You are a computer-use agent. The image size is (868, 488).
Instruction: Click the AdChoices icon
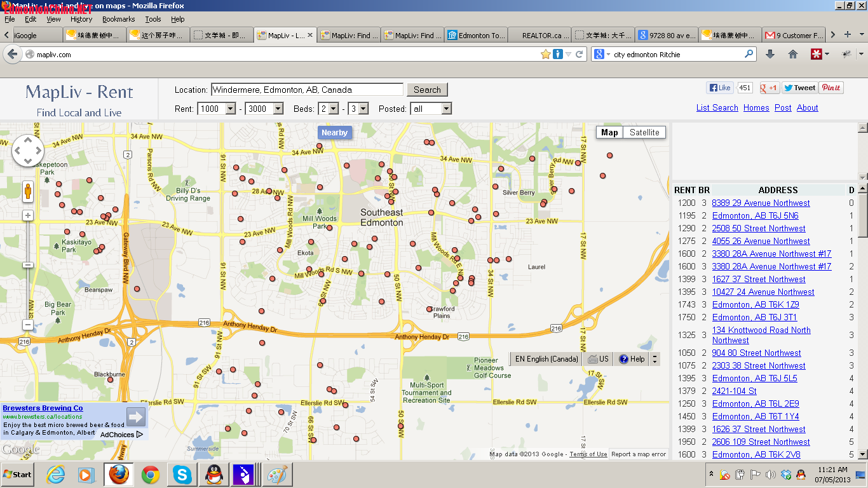coord(140,435)
